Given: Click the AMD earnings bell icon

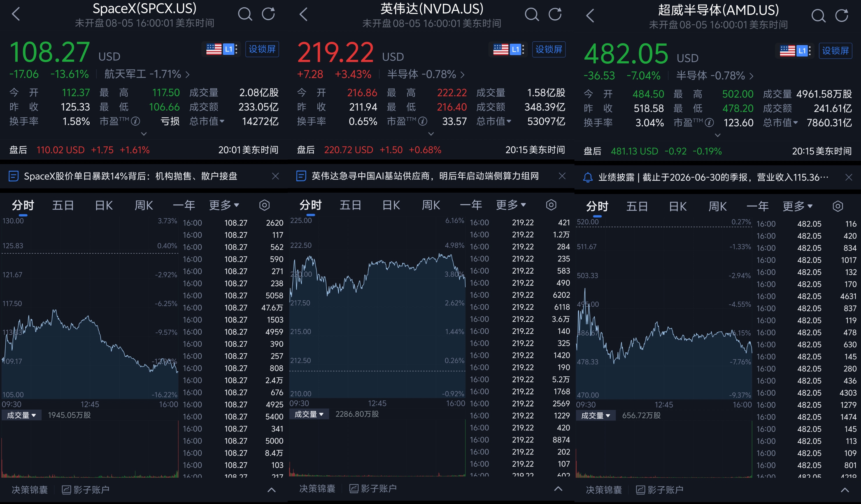Looking at the screenshot, I should point(588,177).
